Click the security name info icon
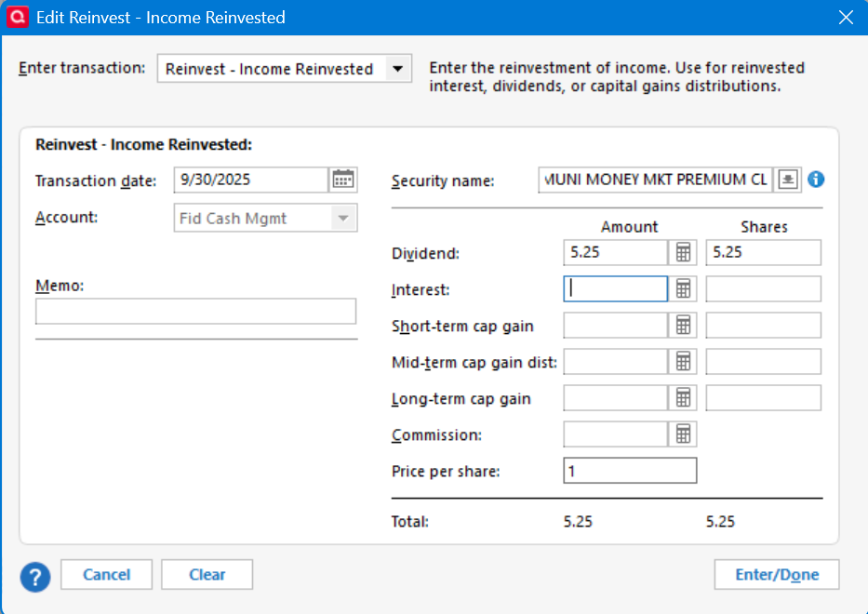This screenshot has height=614, width=868. pos(816,180)
